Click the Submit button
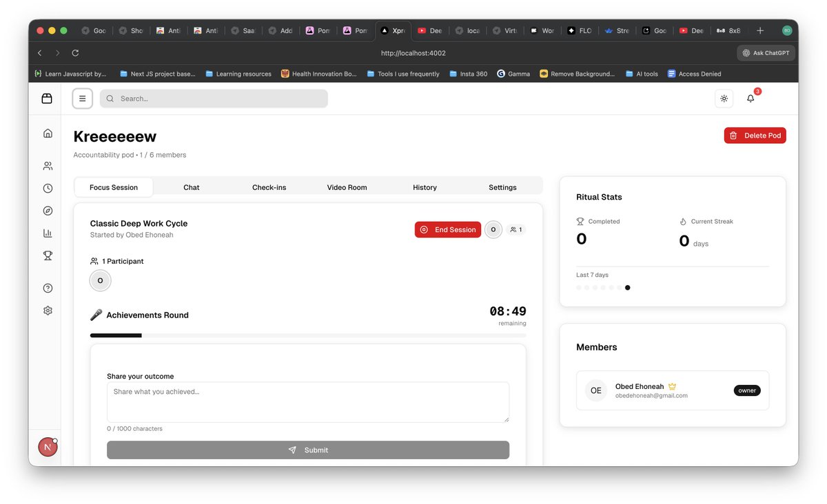 click(x=308, y=450)
